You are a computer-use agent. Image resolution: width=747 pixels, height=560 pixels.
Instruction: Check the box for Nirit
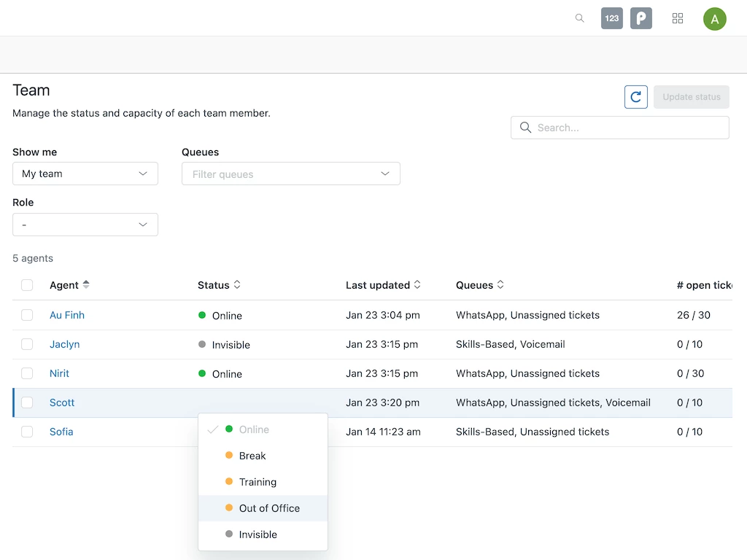[x=27, y=373]
